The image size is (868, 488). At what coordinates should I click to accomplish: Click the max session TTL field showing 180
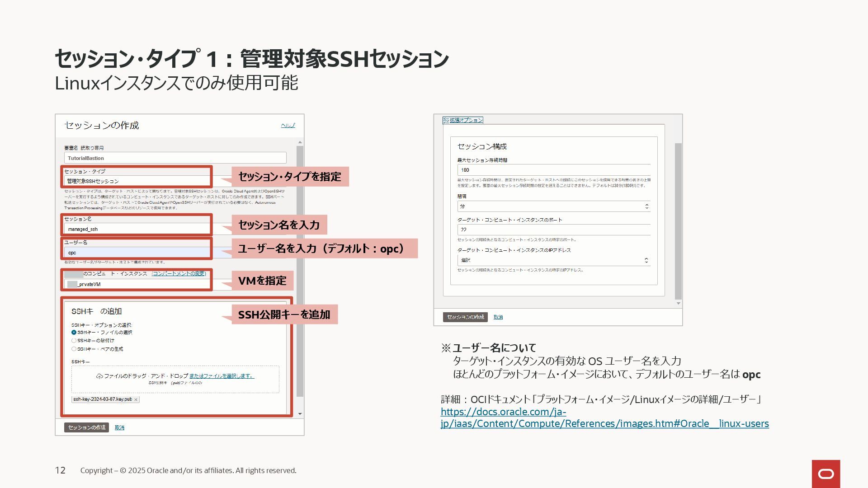click(x=554, y=170)
